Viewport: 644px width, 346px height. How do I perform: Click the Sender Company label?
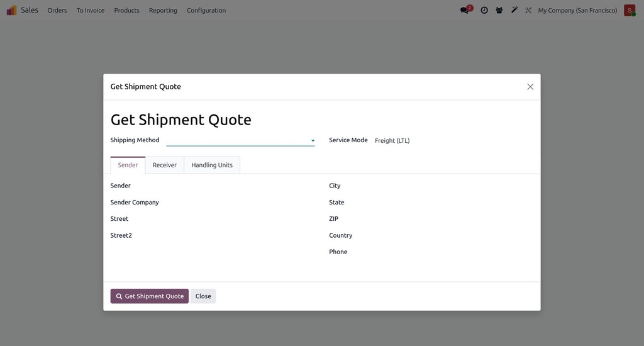[135, 202]
